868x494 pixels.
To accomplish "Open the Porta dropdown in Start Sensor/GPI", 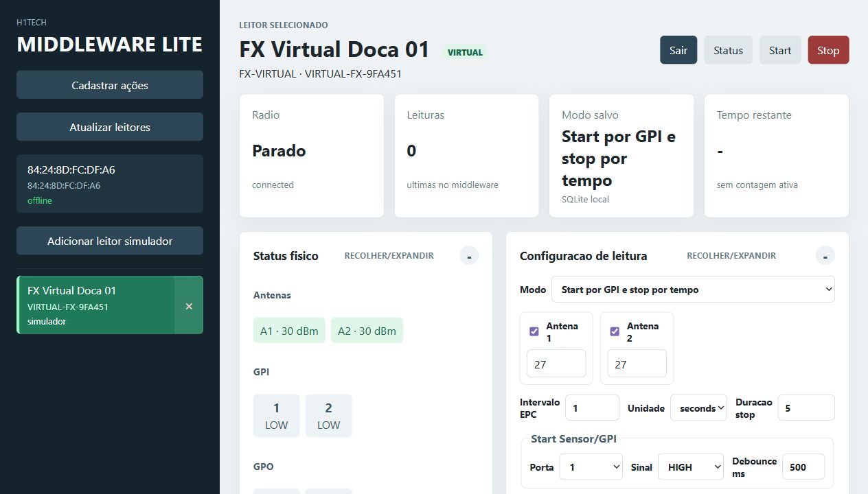I will click(x=591, y=467).
